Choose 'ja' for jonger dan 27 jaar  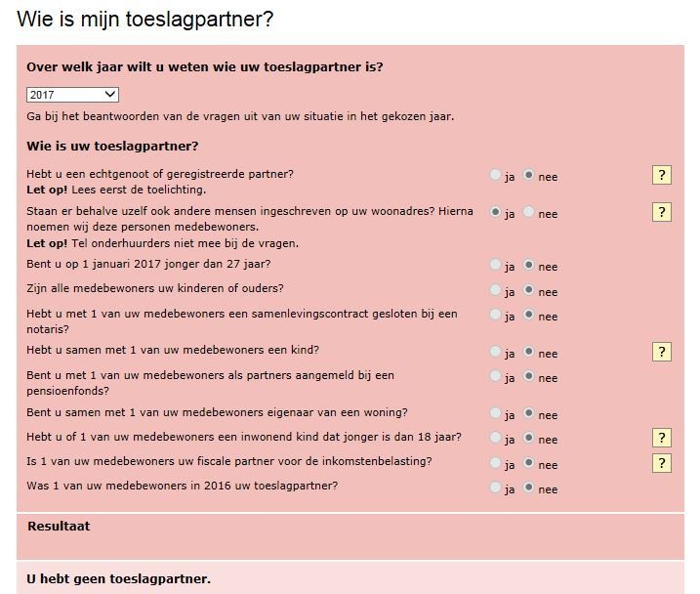(496, 266)
